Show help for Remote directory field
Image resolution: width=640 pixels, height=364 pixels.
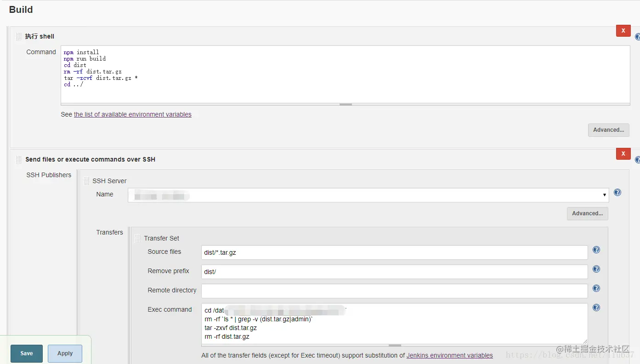[x=596, y=289]
